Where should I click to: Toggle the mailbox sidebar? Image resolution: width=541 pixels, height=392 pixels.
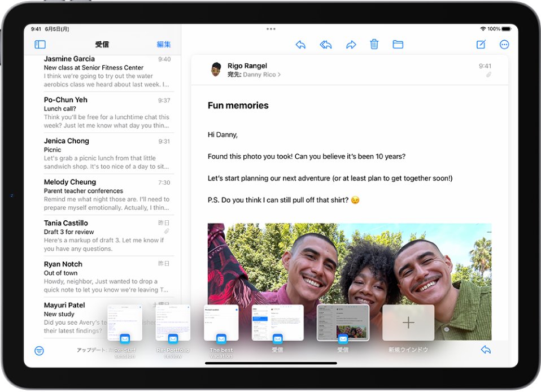click(x=40, y=44)
